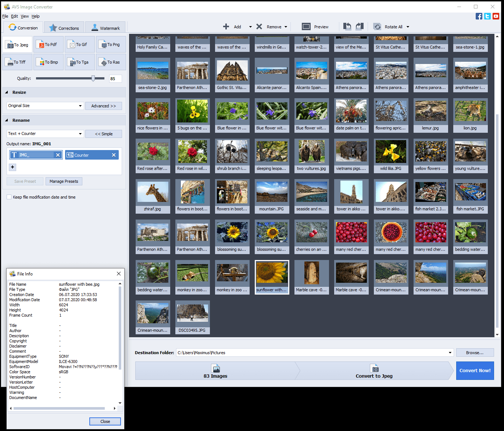Select the mountain.JPG thumbnail
The height and width of the screenshot is (431, 504).
point(272,196)
